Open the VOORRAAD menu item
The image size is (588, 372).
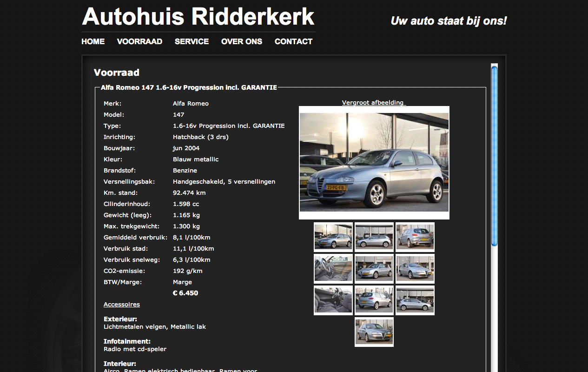(139, 41)
